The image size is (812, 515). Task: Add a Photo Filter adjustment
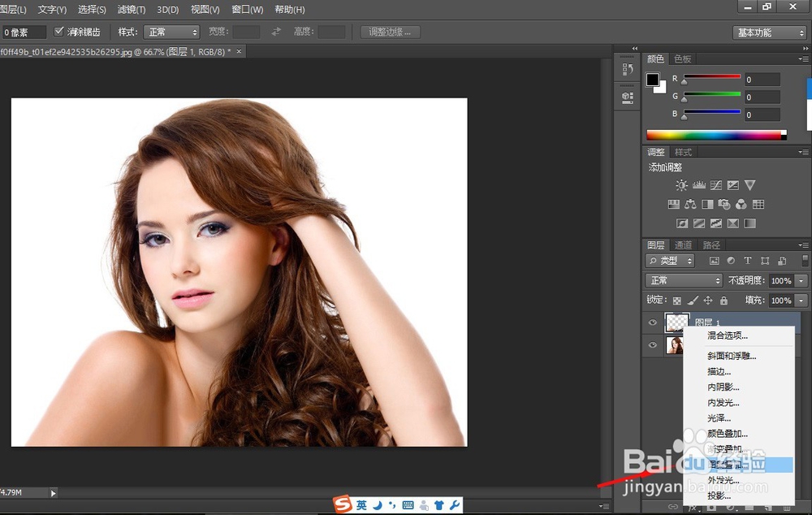tap(724, 204)
